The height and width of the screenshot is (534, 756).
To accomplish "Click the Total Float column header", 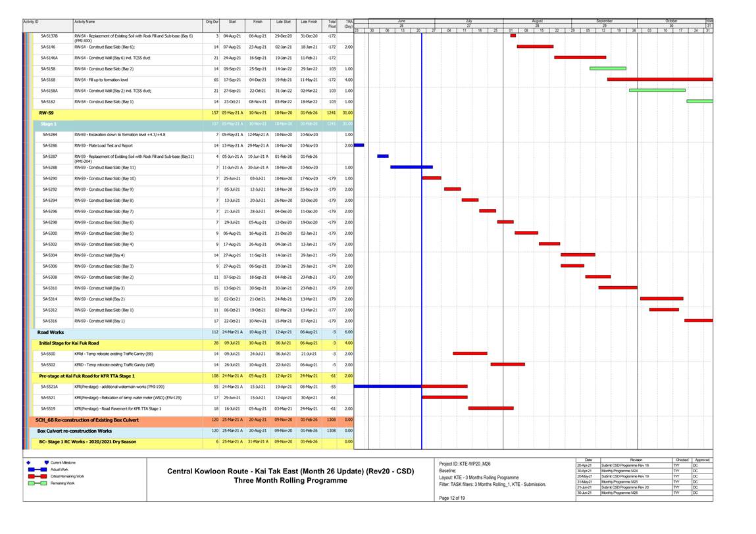I will coord(332,24).
